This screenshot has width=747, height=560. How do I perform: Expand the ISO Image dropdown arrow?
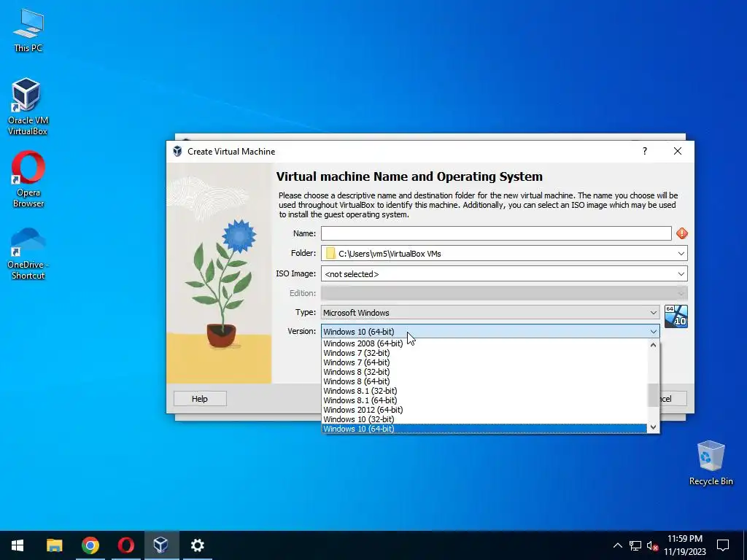pyautogui.click(x=681, y=274)
